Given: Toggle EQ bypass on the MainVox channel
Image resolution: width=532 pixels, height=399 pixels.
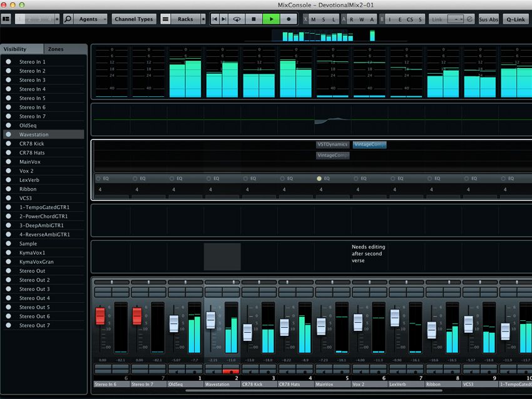Looking at the screenshot, I should [x=319, y=178].
